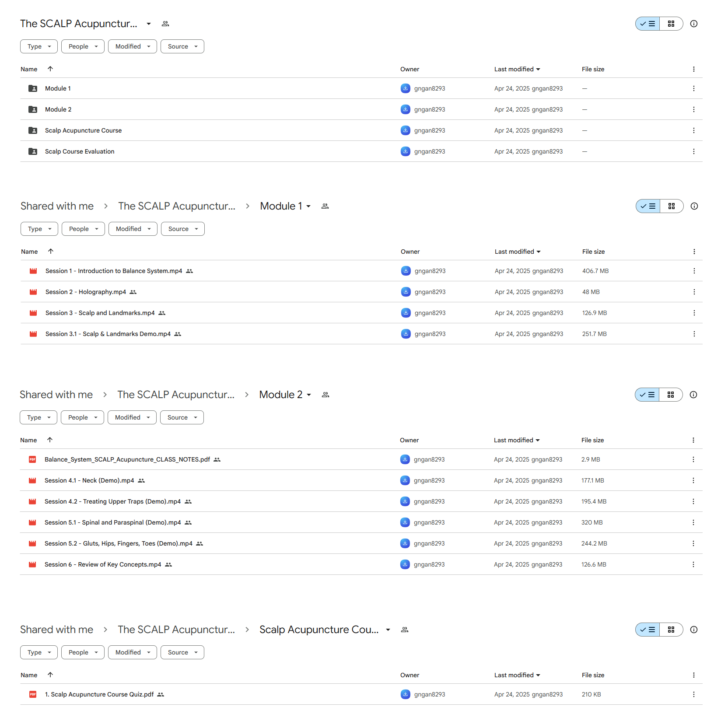Switch the Scalp Acupuncture Course section to grid layout

tap(671, 630)
